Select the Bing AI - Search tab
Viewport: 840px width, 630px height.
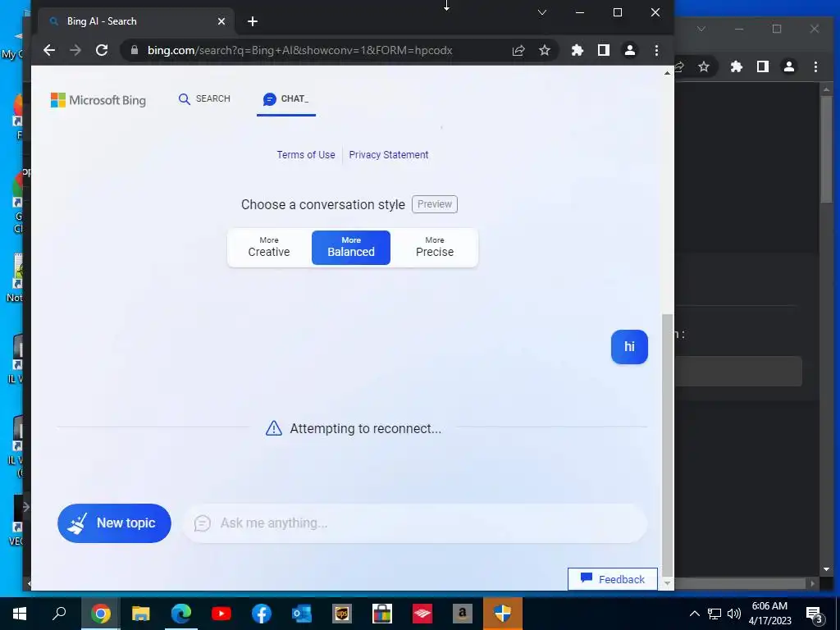point(136,21)
